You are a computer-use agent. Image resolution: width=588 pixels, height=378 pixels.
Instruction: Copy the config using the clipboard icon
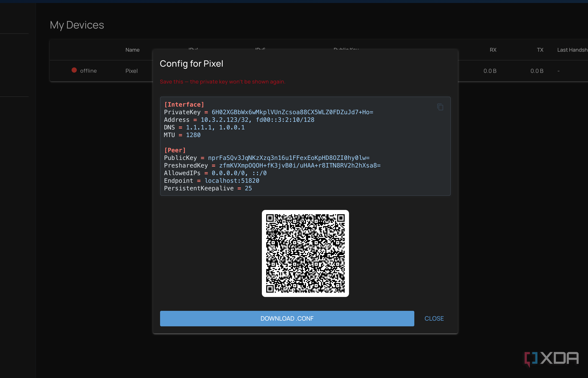tap(440, 107)
